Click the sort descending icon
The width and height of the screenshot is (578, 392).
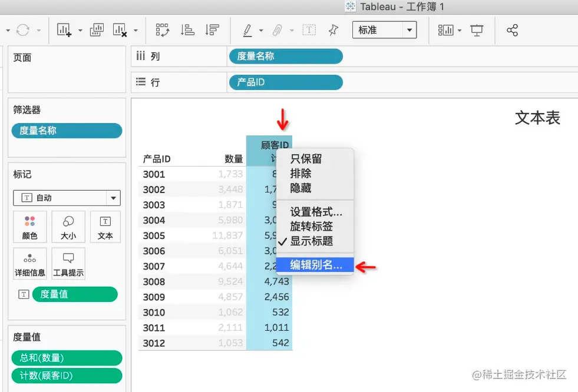[x=212, y=30]
